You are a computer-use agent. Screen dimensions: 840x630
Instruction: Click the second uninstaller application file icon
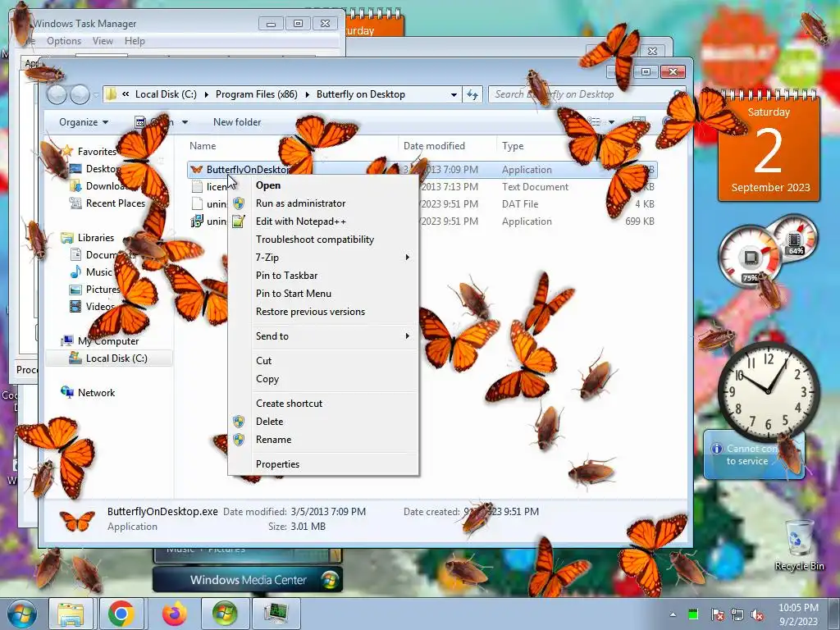coord(197,221)
